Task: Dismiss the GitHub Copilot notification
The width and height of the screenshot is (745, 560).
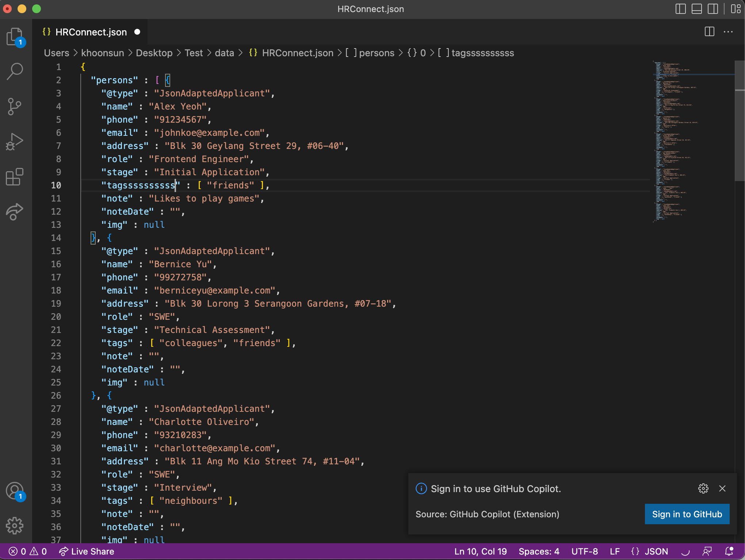Action: click(x=722, y=488)
